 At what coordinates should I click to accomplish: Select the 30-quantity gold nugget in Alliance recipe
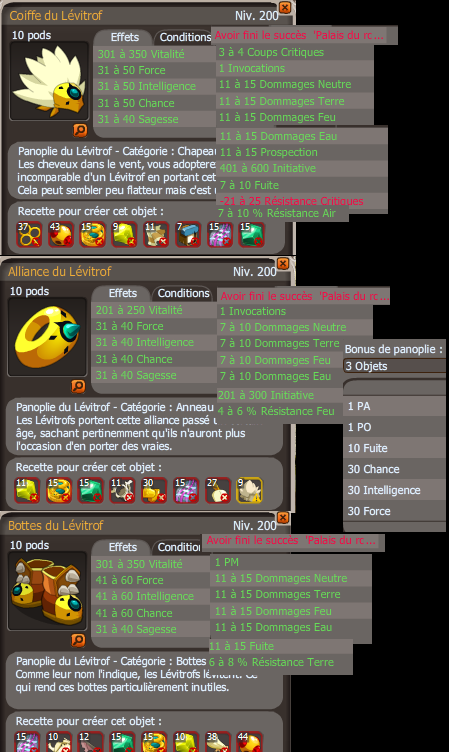154,490
